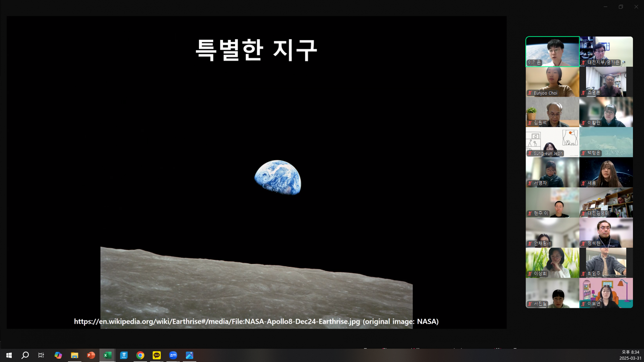Click the muted mic icon beside 이활란

pos(584,123)
